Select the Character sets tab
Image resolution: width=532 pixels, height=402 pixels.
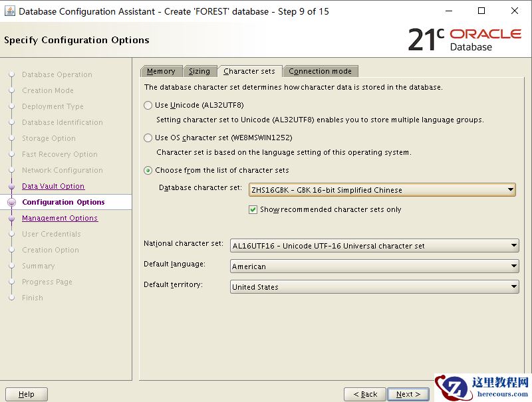(x=249, y=71)
